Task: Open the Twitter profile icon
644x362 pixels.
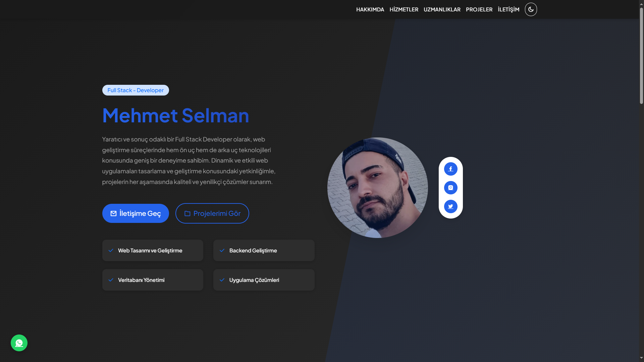Action: click(x=451, y=206)
